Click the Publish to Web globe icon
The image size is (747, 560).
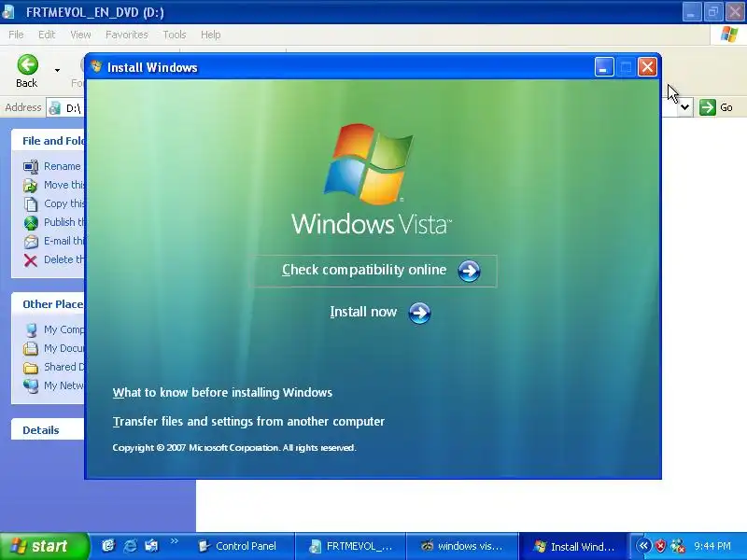tap(31, 222)
